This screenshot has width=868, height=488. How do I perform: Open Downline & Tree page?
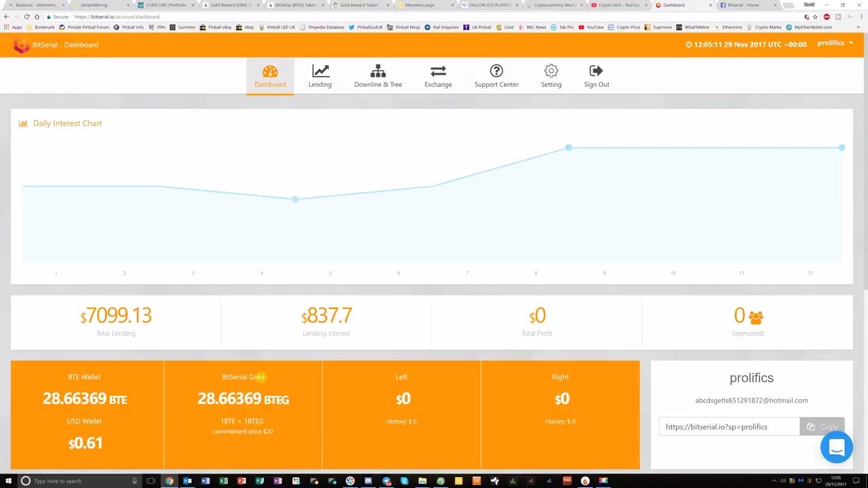[x=378, y=77]
